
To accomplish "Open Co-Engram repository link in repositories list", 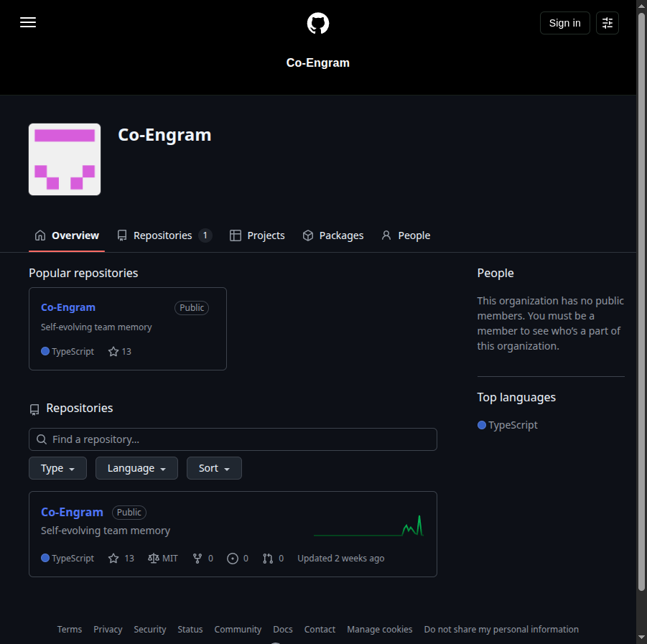I will (x=73, y=512).
